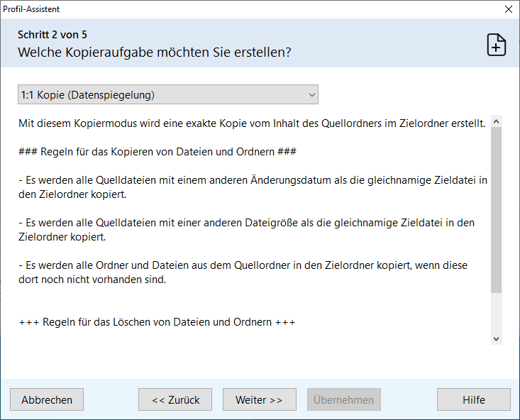Click the paragraph about 'anderen Dateigröße'
520x420 pixels.
click(x=246, y=229)
